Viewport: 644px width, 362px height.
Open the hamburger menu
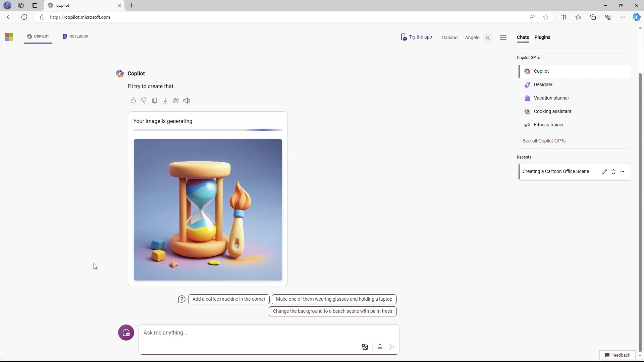coord(503,38)
